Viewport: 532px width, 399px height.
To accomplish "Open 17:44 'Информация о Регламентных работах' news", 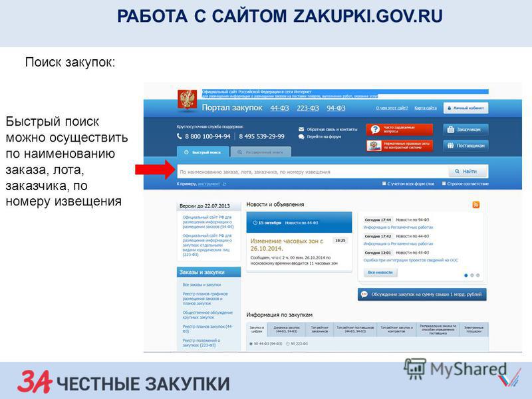I will point(398,227).
